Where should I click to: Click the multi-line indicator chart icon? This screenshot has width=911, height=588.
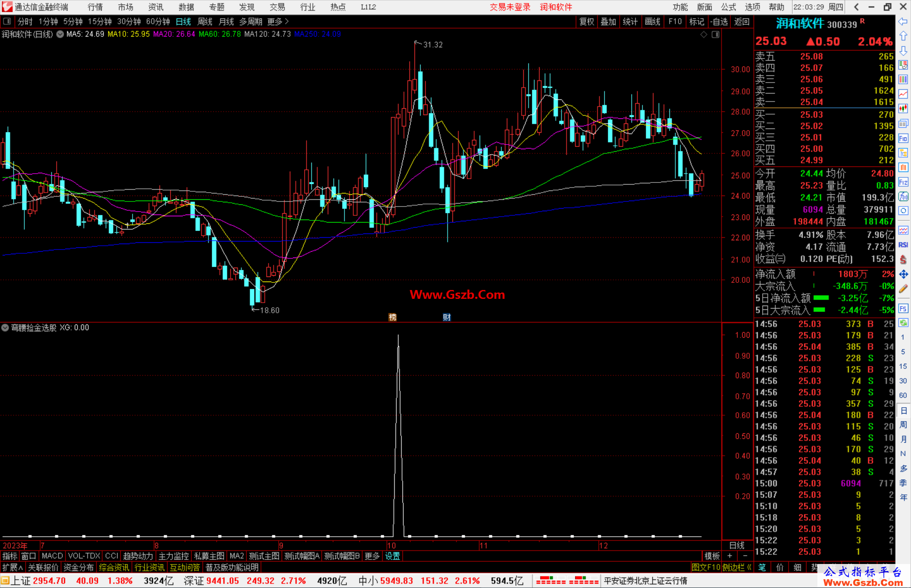pyautogui.click(x=903, y=230)
